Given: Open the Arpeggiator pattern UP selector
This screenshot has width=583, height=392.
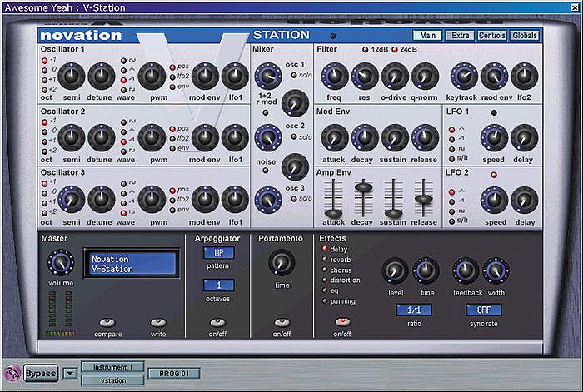Looking at the screenshot, I should coord(218,253).
